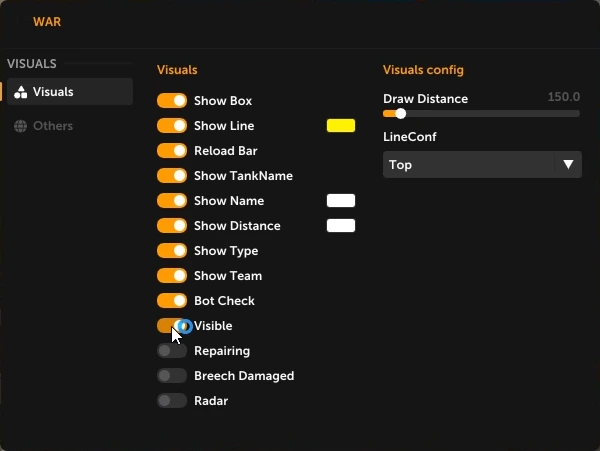
Task: Click the Visuals config heading
Action: pyautogui.click(x=423, y=70)
